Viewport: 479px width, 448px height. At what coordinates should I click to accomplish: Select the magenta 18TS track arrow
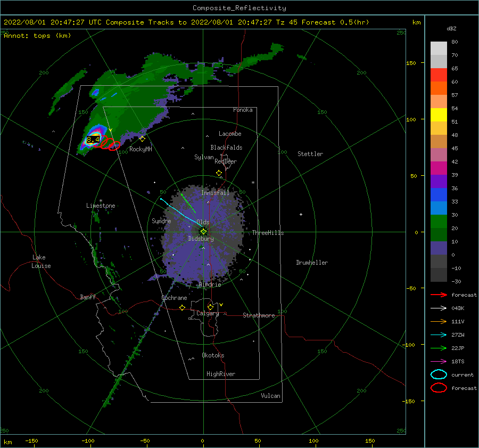click(x=439, y=362)
